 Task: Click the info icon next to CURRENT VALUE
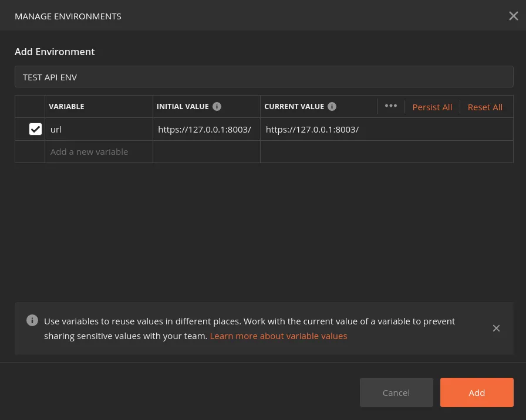[x=332, y=106]
